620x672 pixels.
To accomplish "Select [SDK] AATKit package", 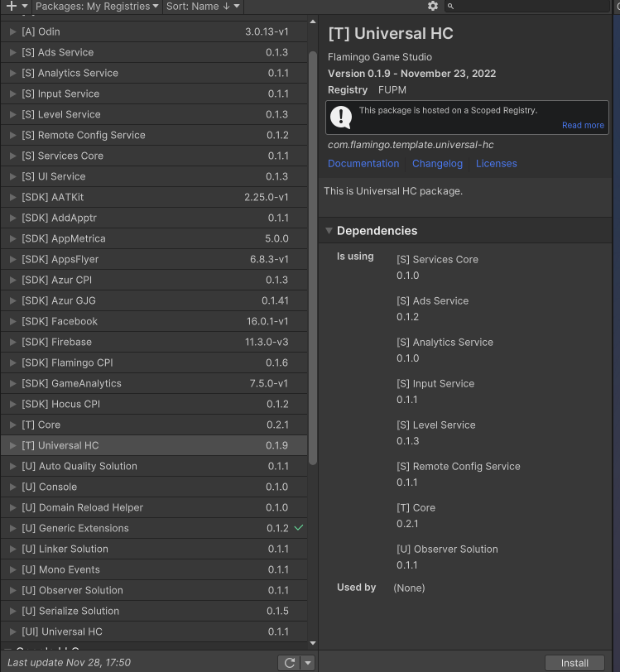I will tap(154, 197).
